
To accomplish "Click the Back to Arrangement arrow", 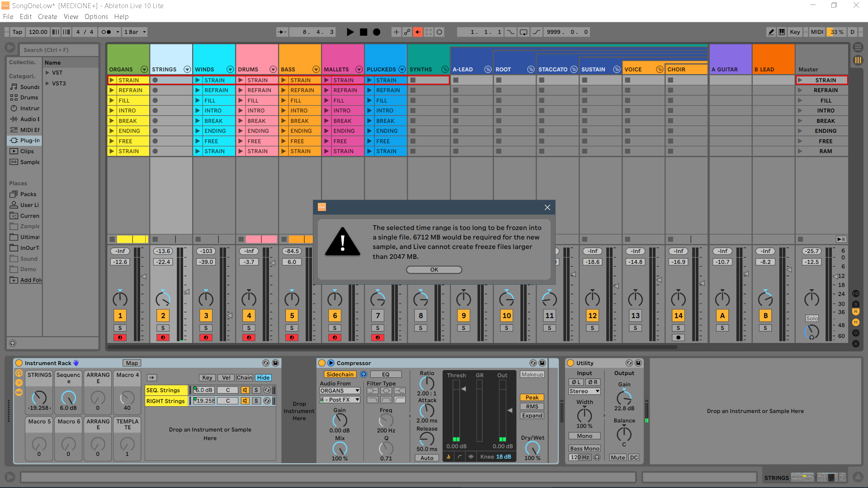I will pyautogui.click(x=418, y=32).
